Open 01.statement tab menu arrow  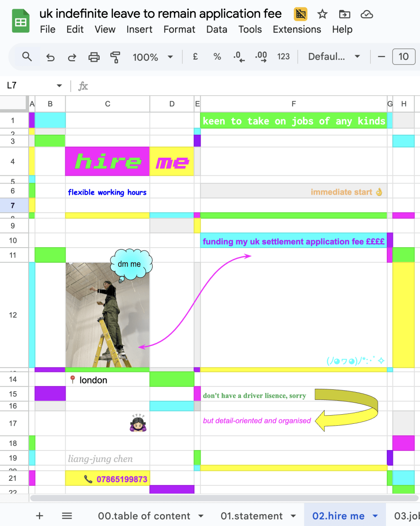pos(293,516)
